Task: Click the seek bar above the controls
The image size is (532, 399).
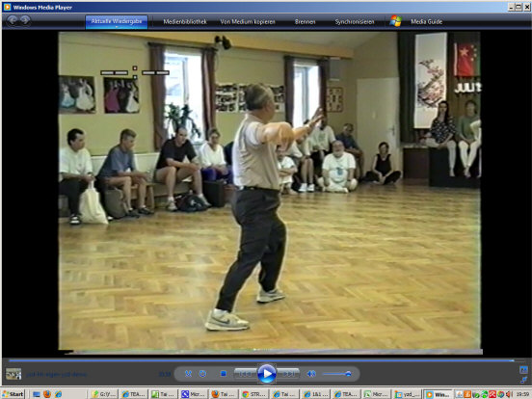Action: [261, 360]
